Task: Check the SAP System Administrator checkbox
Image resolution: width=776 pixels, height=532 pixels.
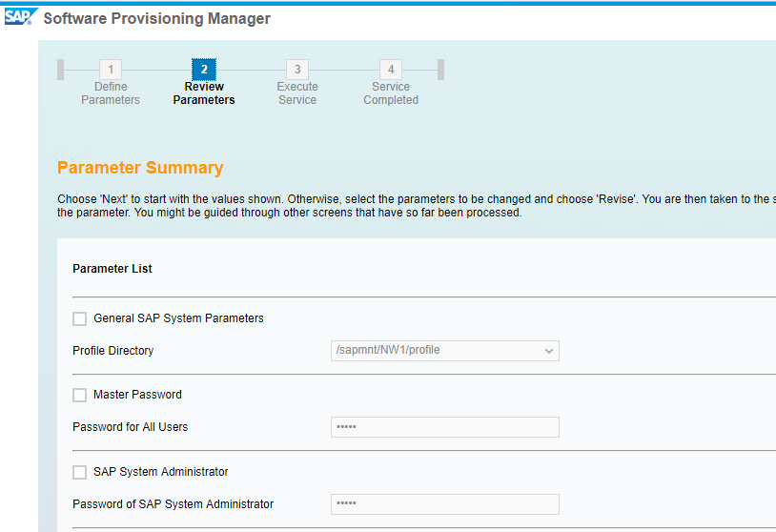Action: (x=80, y=472)
